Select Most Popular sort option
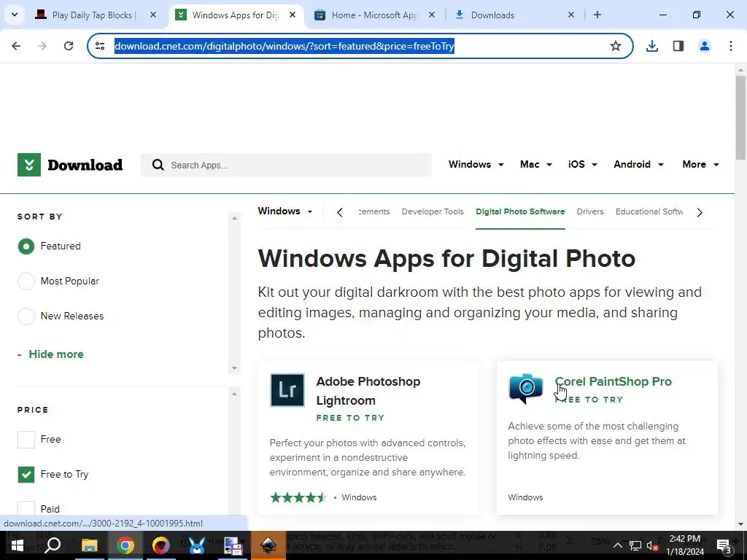The width and height of the screenshot is (747, 560). click(x=26, y=281)
